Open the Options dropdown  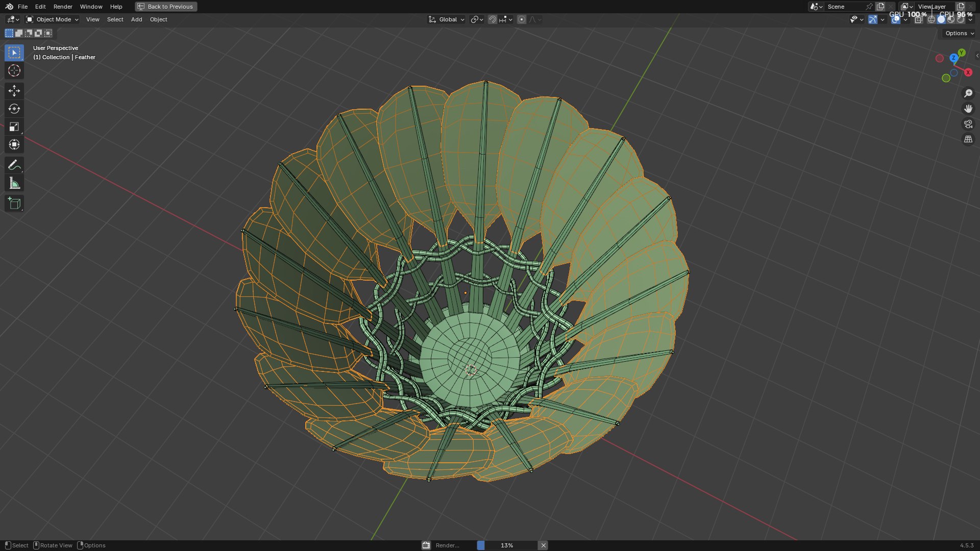pyautogui.click(x=960, y=33)
